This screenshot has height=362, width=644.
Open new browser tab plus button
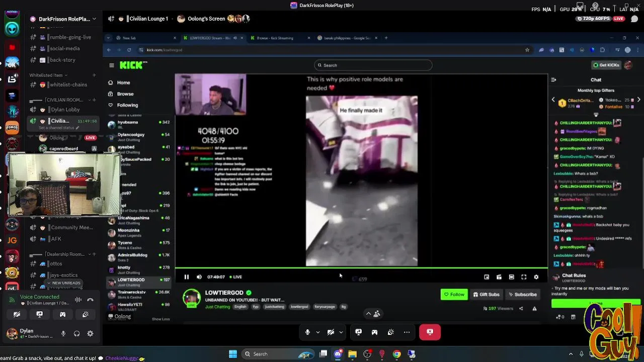[x=386, y=38]
